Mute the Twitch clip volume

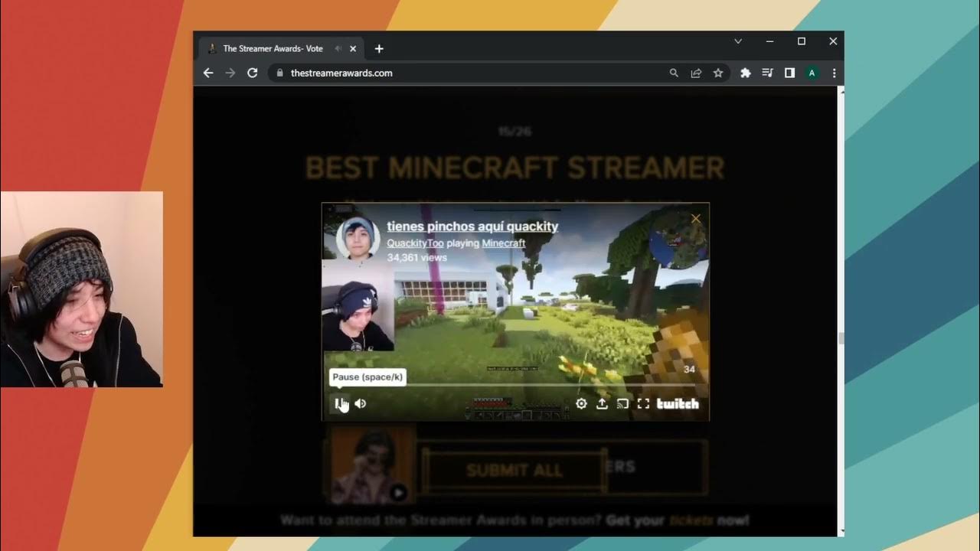tap(361, 403)
